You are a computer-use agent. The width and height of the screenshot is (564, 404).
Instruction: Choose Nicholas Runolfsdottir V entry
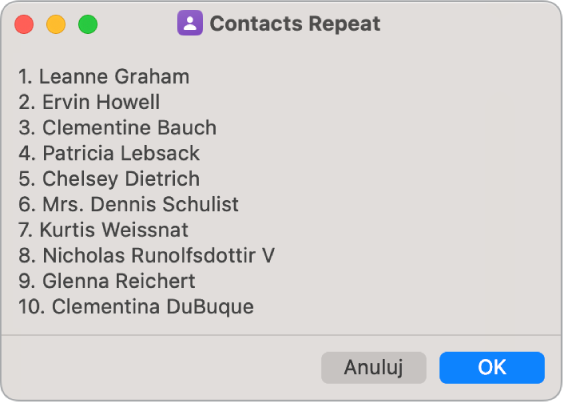(146, 255)
